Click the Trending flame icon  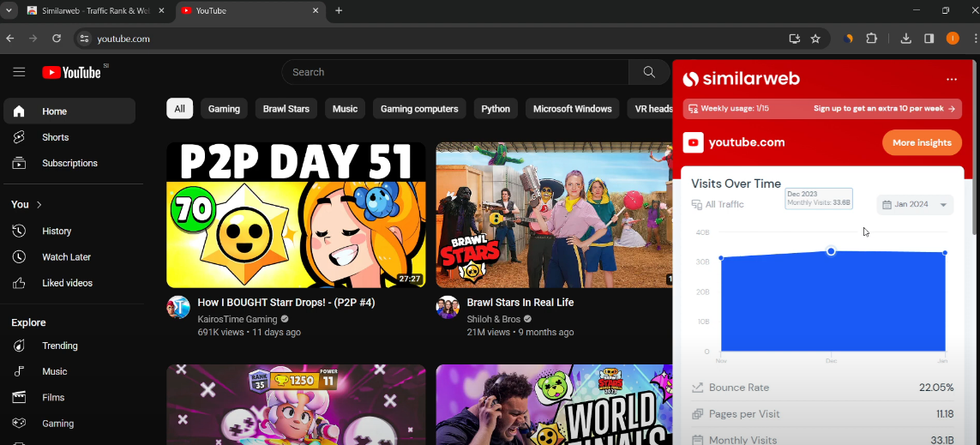(x=19, y=346)
